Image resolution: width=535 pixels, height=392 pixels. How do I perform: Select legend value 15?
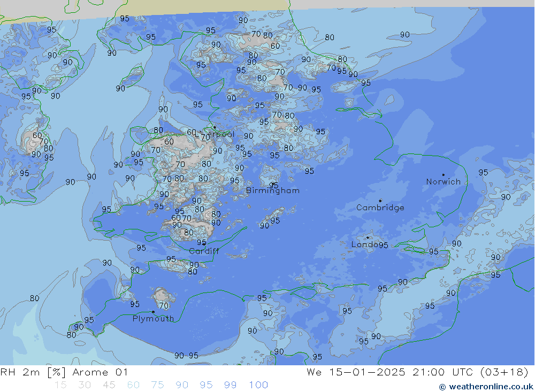click(60, 385)
